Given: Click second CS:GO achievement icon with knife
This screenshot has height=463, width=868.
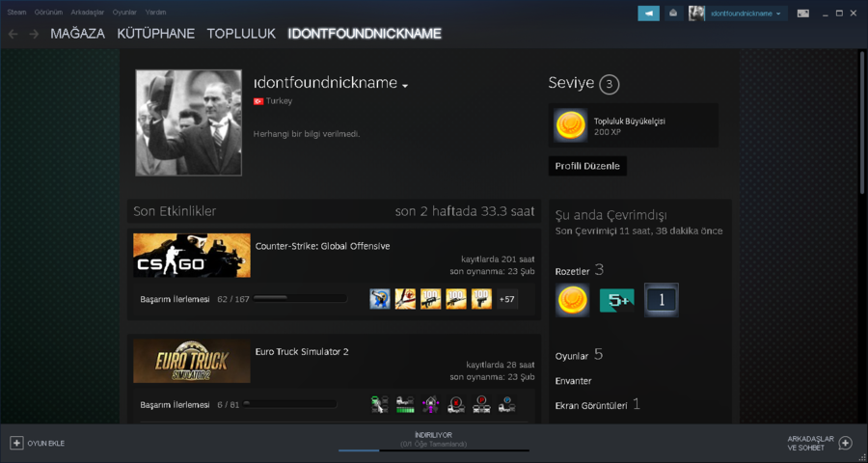Looking at the screenshot, I should (x=405, y=299).
